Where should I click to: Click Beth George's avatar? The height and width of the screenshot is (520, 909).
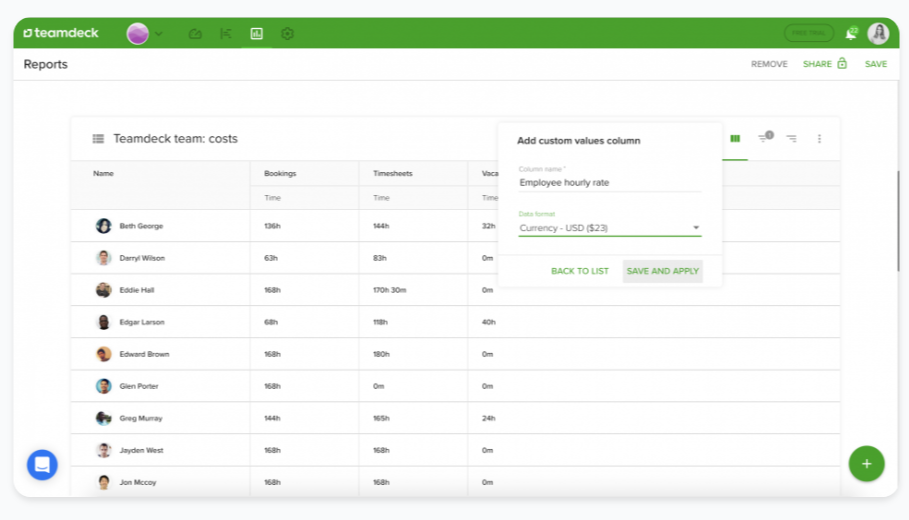click(x=104, y=226)
